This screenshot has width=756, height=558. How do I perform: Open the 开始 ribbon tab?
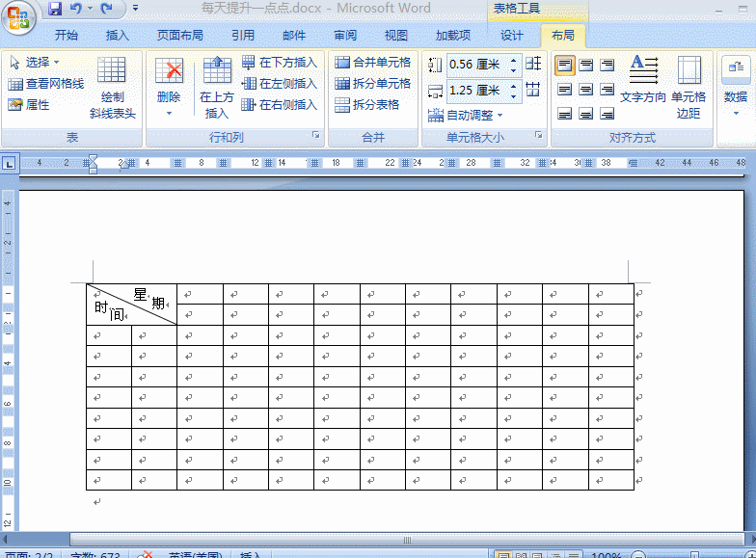[x=66, y=35]
